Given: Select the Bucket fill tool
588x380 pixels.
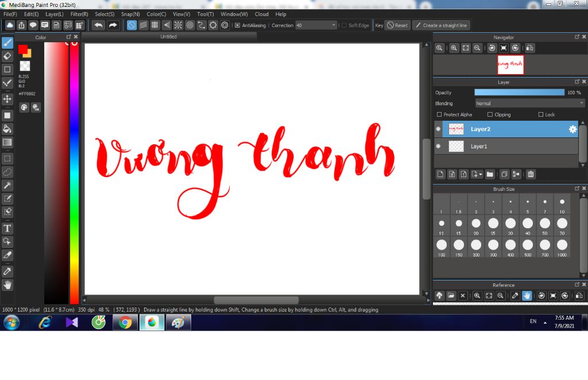Looking at the screenshot, I should tap(7, 129).
